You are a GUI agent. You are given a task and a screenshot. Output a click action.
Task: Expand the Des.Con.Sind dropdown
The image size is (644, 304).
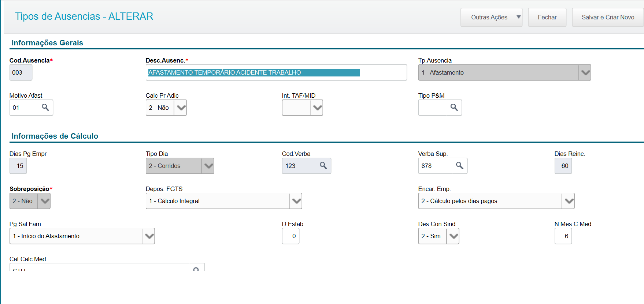pyautogui.click(x=453, y=236)
